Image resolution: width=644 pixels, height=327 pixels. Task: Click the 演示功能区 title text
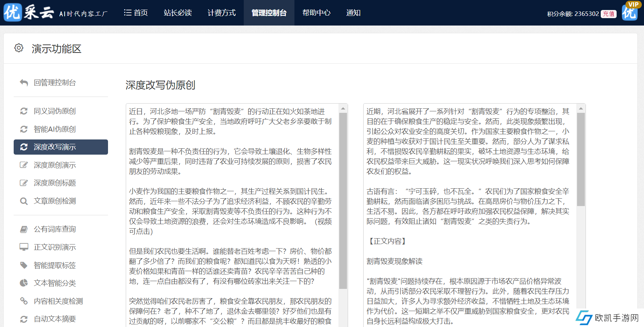(x=56, y=48)
